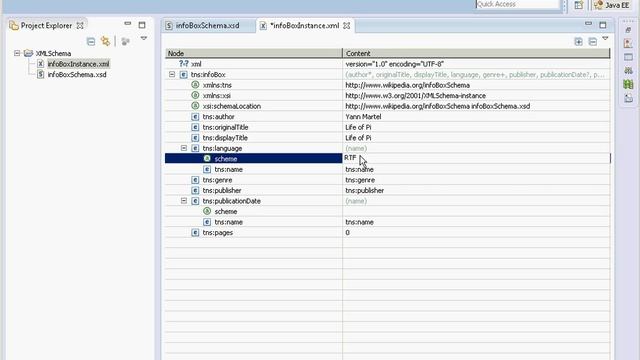Click the Content column header
Image resolution: width=640 pixels, height=360 pixels.
476,53
